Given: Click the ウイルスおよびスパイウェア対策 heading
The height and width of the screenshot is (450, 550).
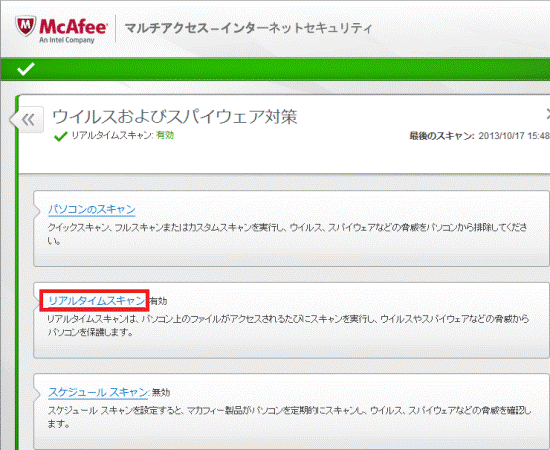Looking at the screenshot, I should 175,117.
